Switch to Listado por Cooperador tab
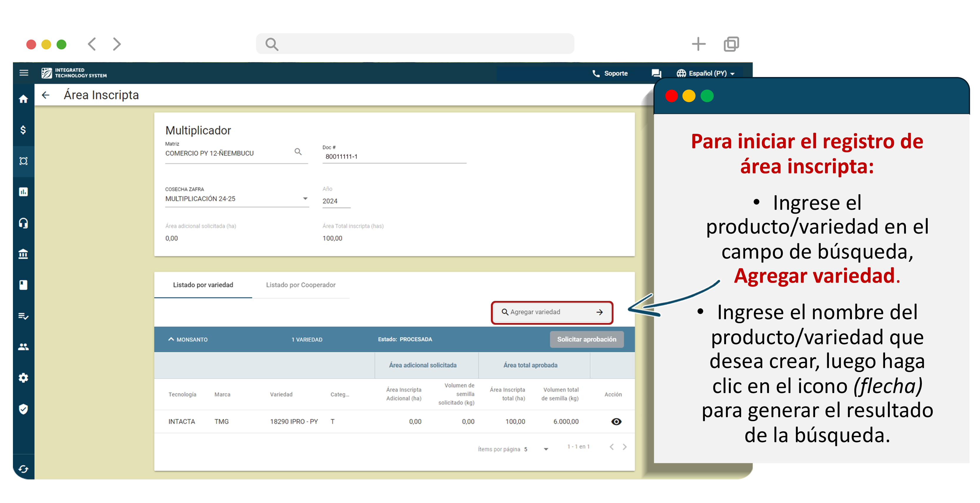 tap(300, 285)
